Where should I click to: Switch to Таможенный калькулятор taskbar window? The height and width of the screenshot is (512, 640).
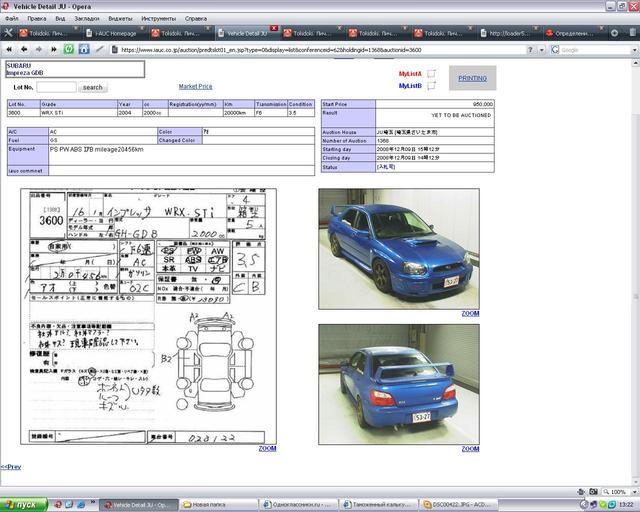[379, 505]
